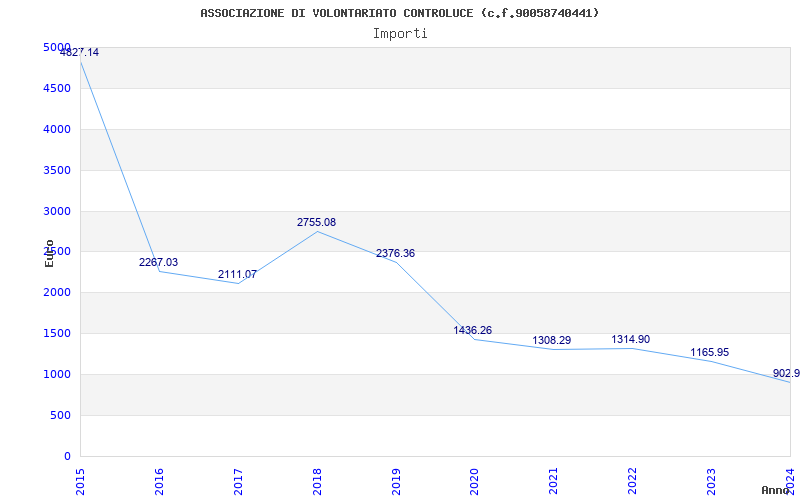The height and width of the screenshot is (500, 800).
Task: Click the y-axis value 1500
Action: (57, 334)
